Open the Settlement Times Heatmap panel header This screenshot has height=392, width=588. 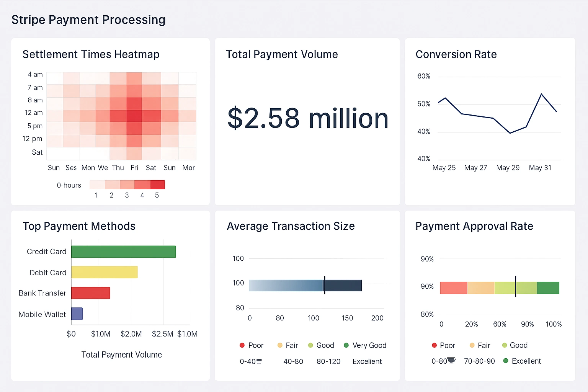pos(91,54)
